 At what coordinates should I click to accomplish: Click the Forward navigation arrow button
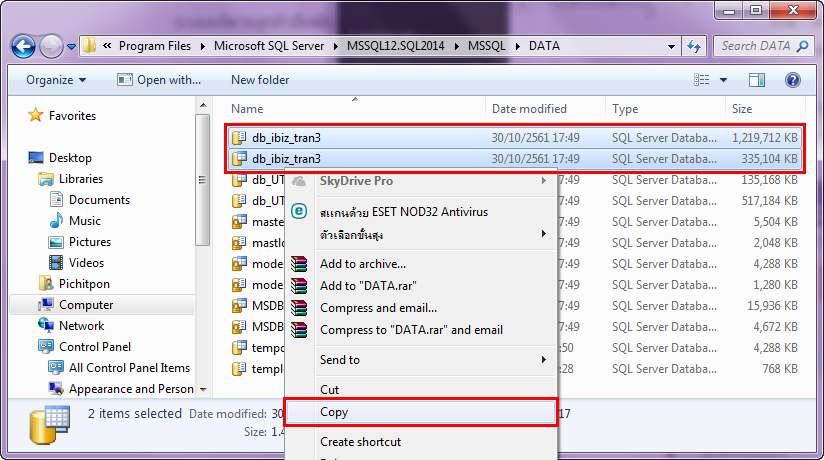pyautogui.click(x=51, y=46)
